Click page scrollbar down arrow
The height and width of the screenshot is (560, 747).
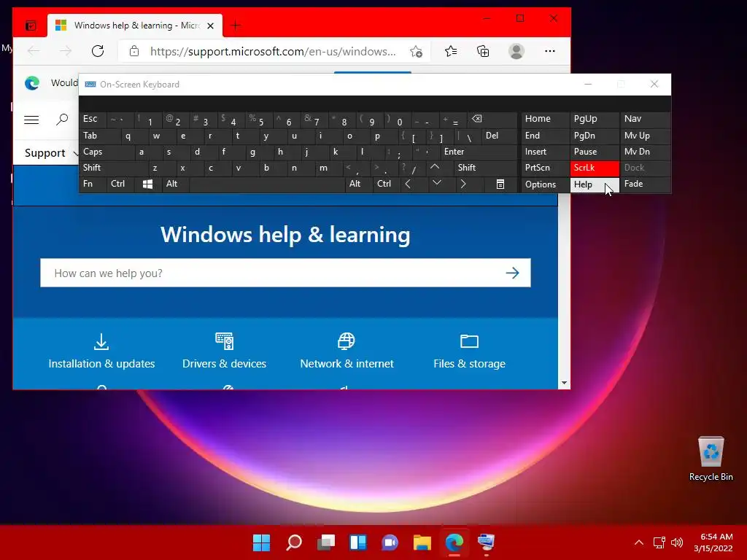click(x=564, y=383)
